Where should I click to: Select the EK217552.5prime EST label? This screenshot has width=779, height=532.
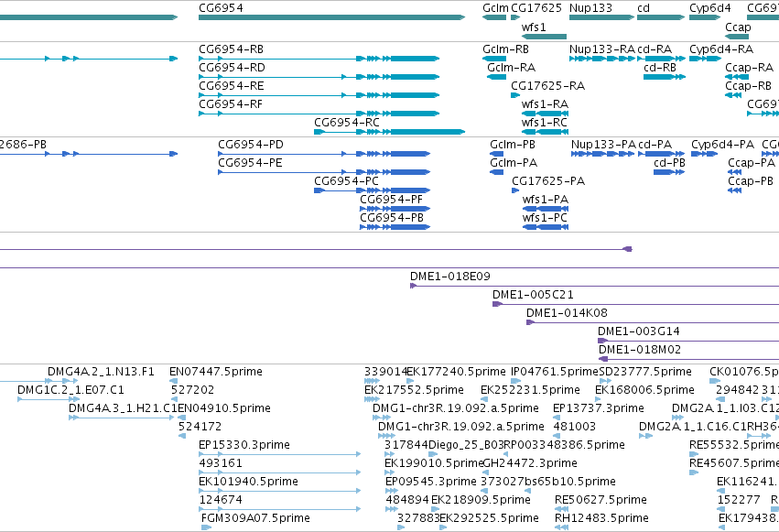(x=415, y=390)
